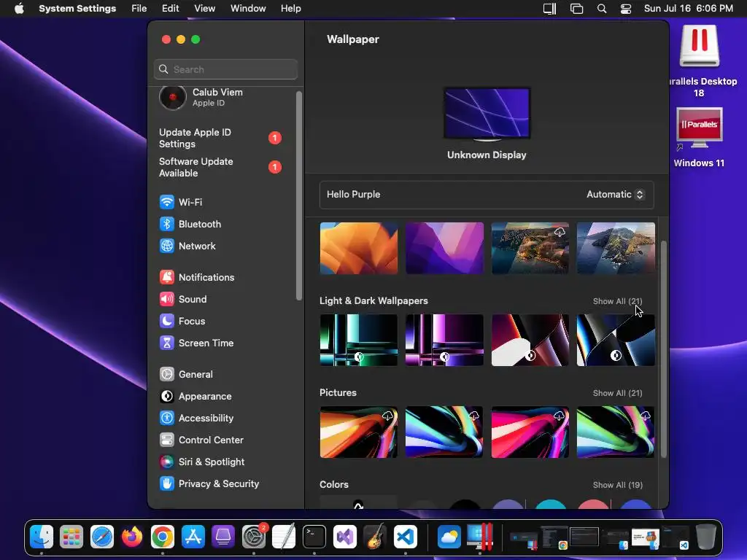Open Siri & Spotlight settings
This screenshot has height=560, width=747.
(202, 462)
